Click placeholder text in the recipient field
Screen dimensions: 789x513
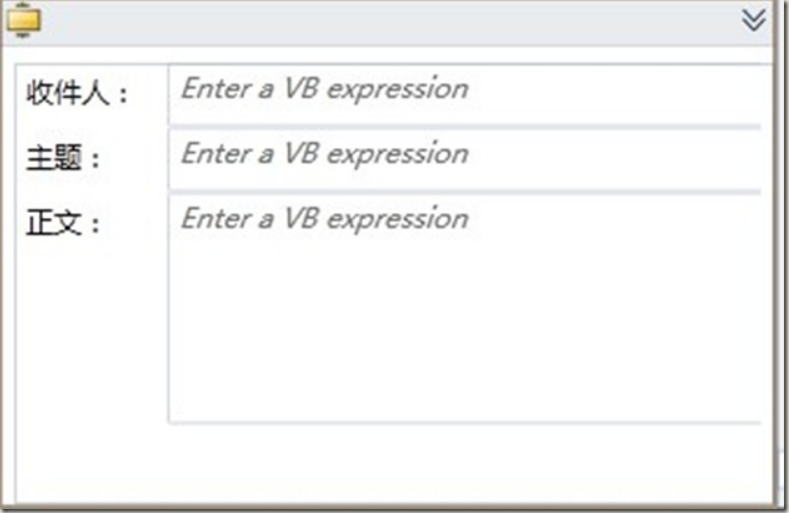pyautogui.click(x=325, y=89)
